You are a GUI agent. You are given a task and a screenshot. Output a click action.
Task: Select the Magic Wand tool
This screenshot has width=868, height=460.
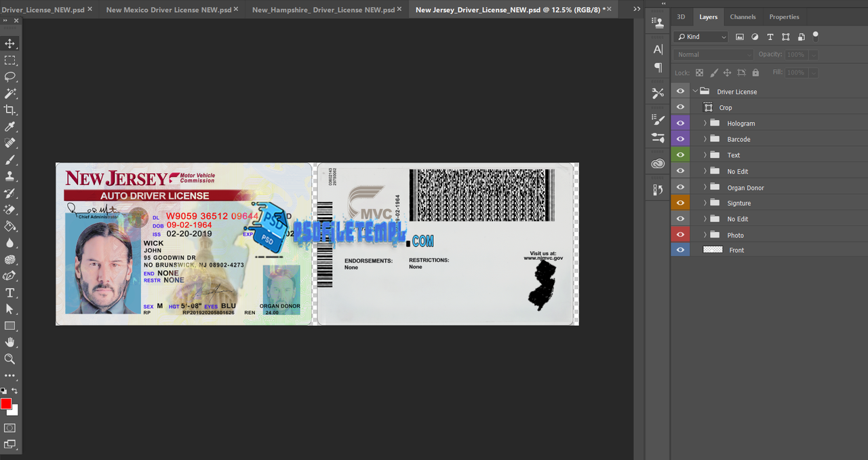(x=9, y=94)
